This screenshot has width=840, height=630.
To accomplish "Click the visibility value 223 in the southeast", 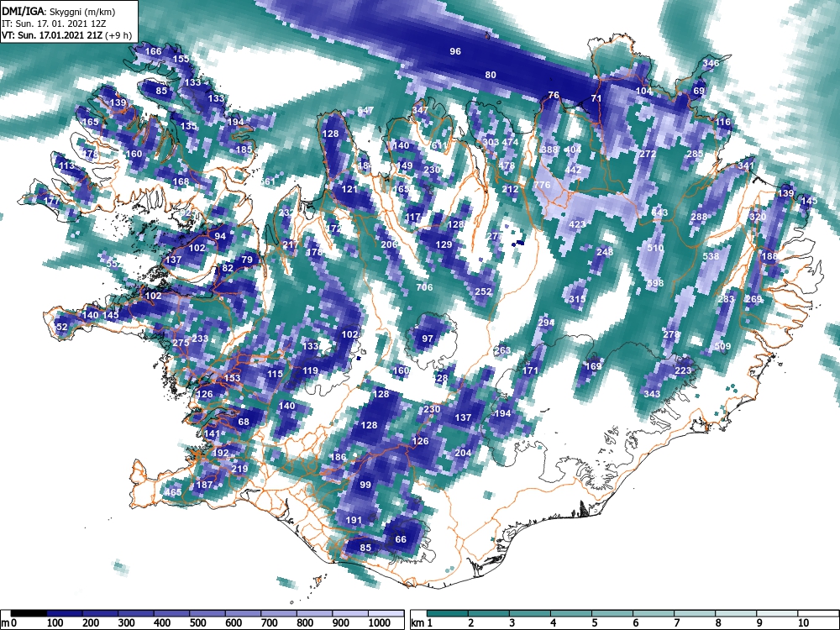I will [x=683, y=370].
